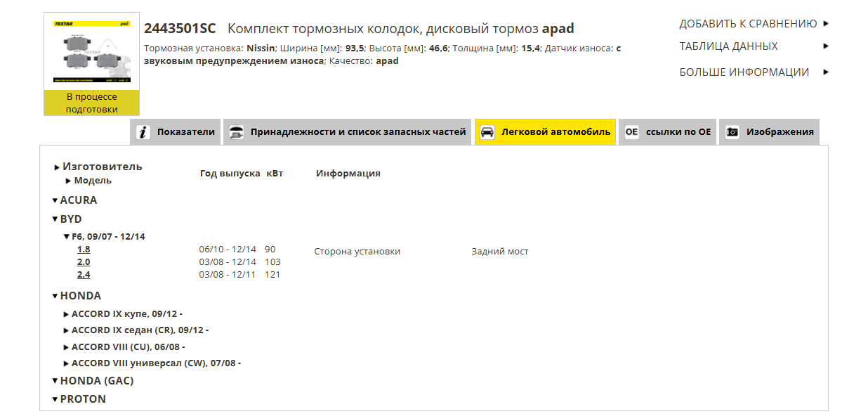
Task: Switch to the Изображения tab
Action: [x=770, y=132]
